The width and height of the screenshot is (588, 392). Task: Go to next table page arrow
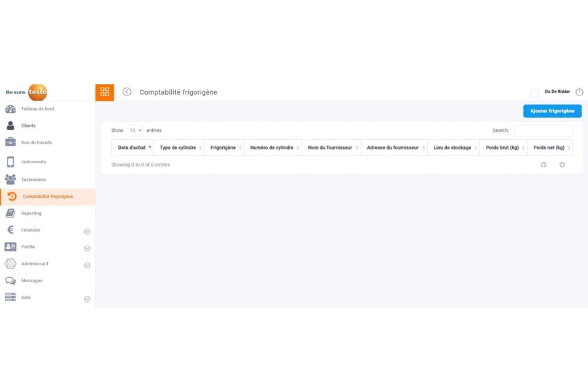click(562, 165)
